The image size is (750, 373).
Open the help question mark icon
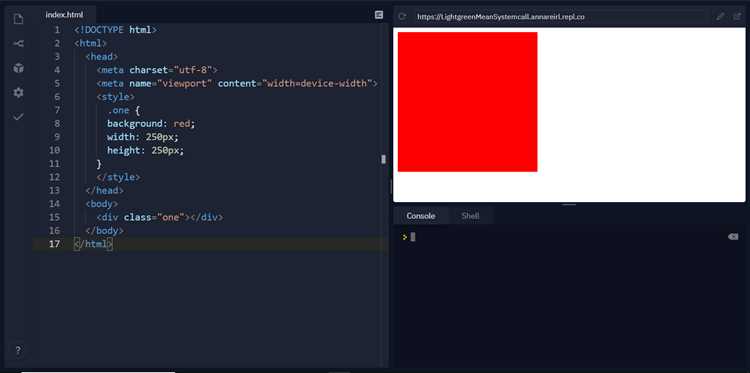point(18,350)
